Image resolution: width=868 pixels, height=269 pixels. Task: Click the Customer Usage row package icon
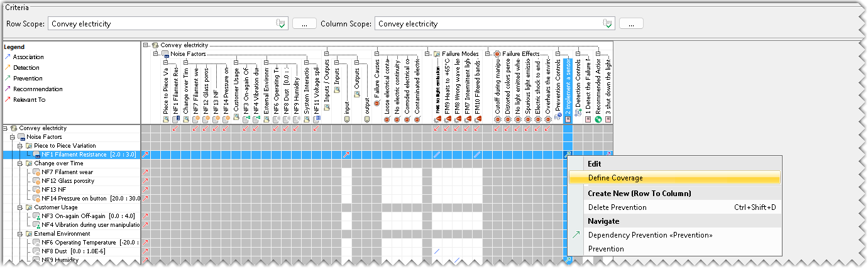point(29,207)
